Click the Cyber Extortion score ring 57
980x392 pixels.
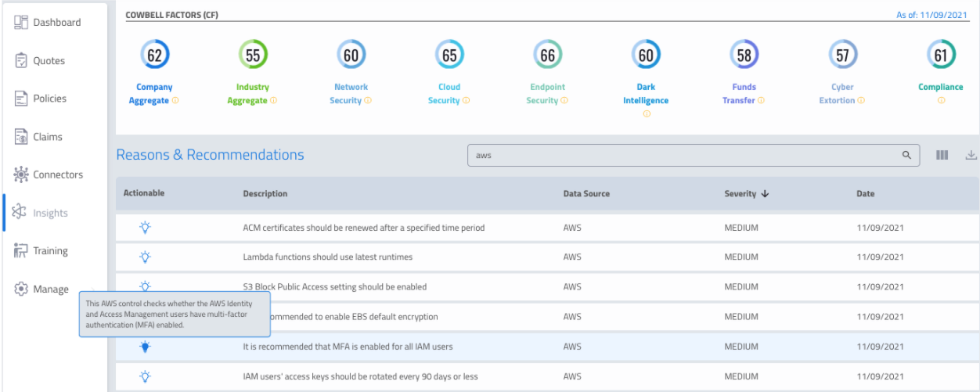pos(842,56)
